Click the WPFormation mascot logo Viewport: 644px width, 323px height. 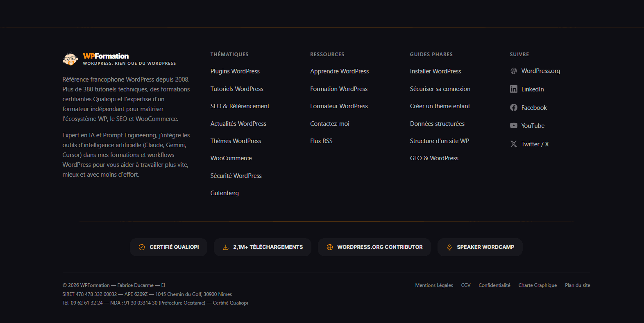[70, 59]
